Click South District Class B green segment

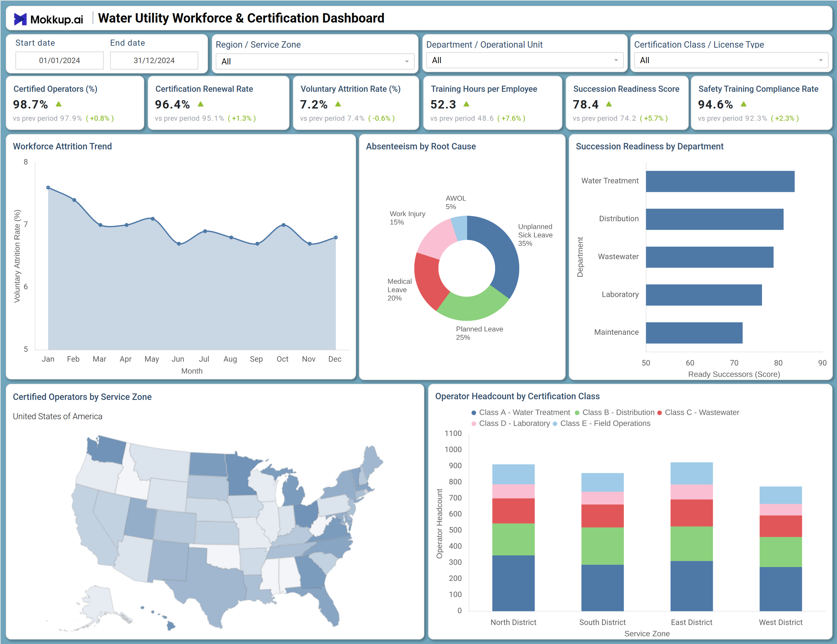[602, 546]
